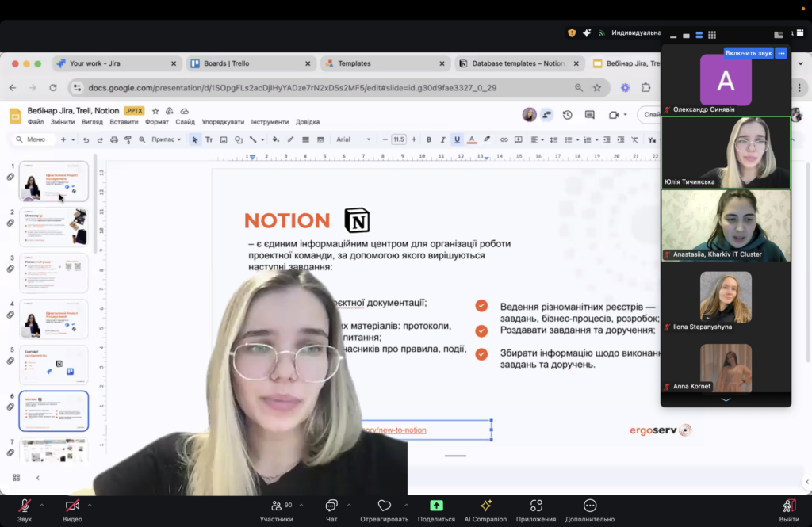
Task: Click the Включить звук button
Action: 749,53
